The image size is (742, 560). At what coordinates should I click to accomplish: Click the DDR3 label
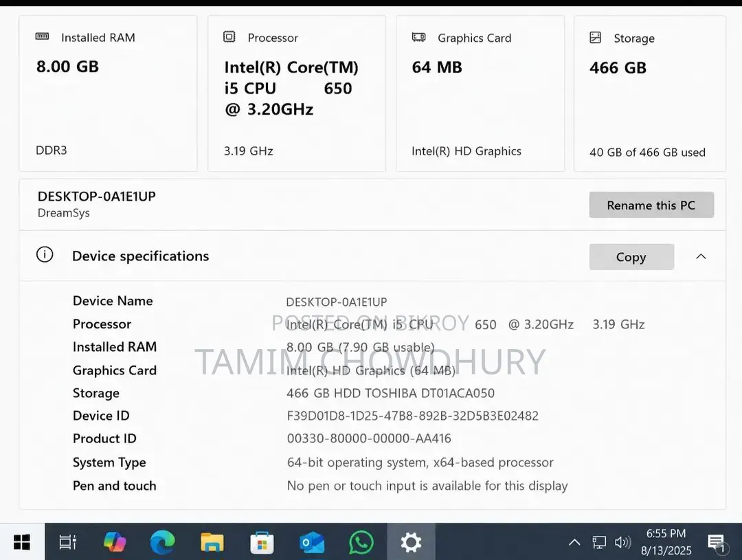(52, 150)
